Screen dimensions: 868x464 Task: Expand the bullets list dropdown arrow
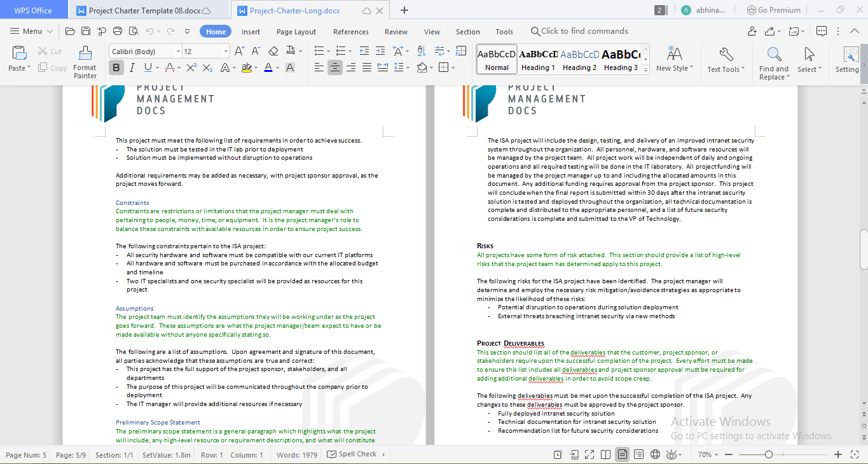coord(327,51)
